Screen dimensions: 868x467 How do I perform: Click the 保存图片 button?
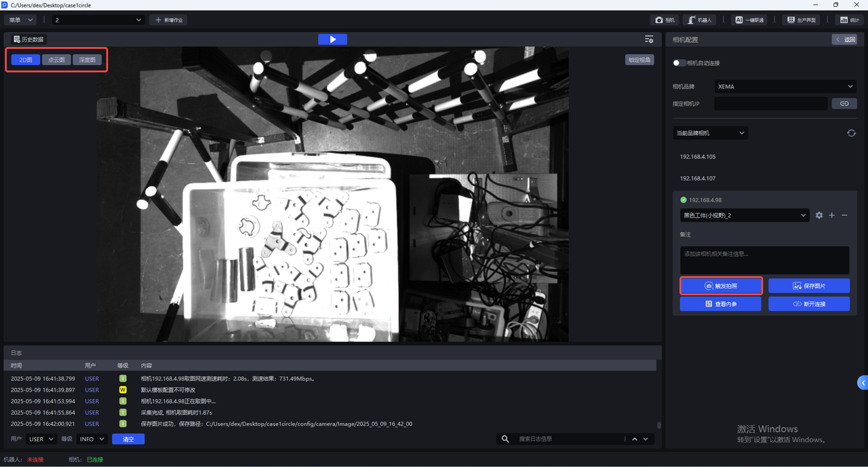[808, 286]
